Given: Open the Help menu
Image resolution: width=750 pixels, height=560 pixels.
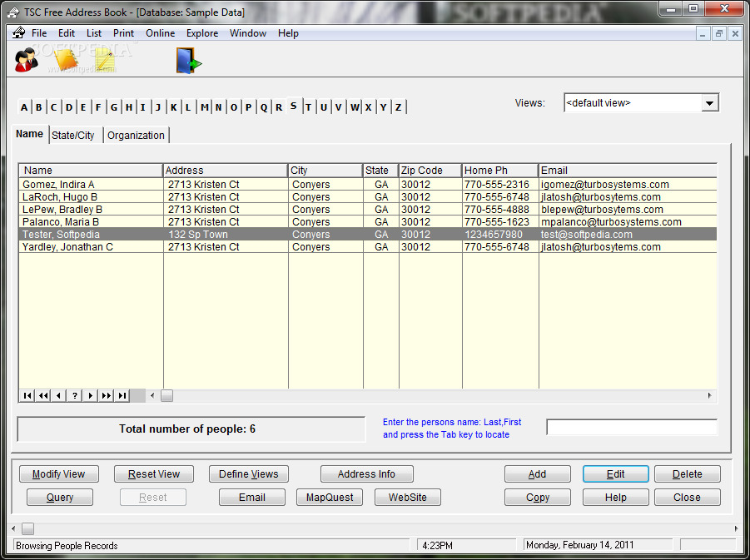Looking at the screenshot, I should point(288,33).
